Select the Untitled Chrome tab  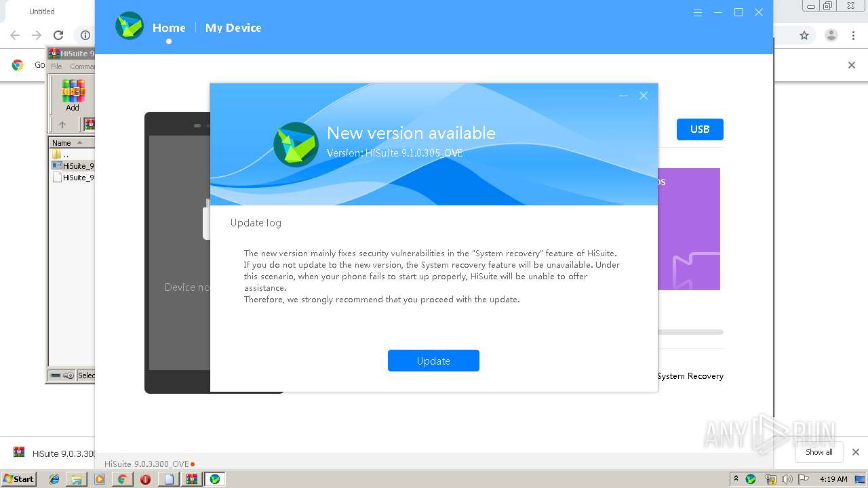(42, 12)
